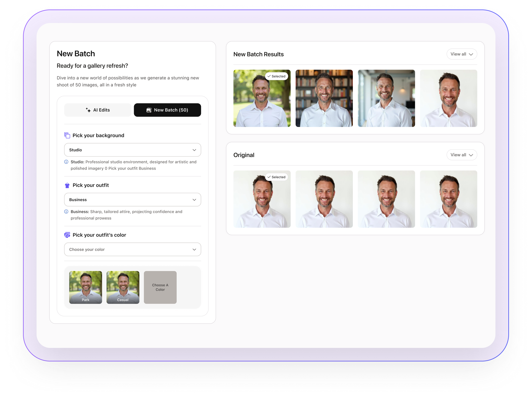Select the bookshelf background result photo
Image resolution: width=532 pixels, height=398 pixels.
point(324,98)
